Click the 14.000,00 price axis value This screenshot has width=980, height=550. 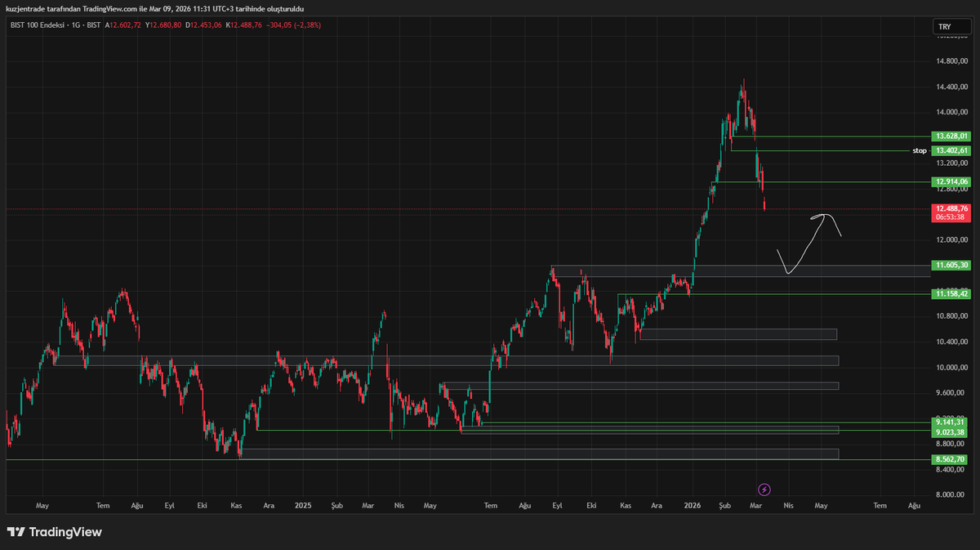pyautogui.click(x=952, y=112)
